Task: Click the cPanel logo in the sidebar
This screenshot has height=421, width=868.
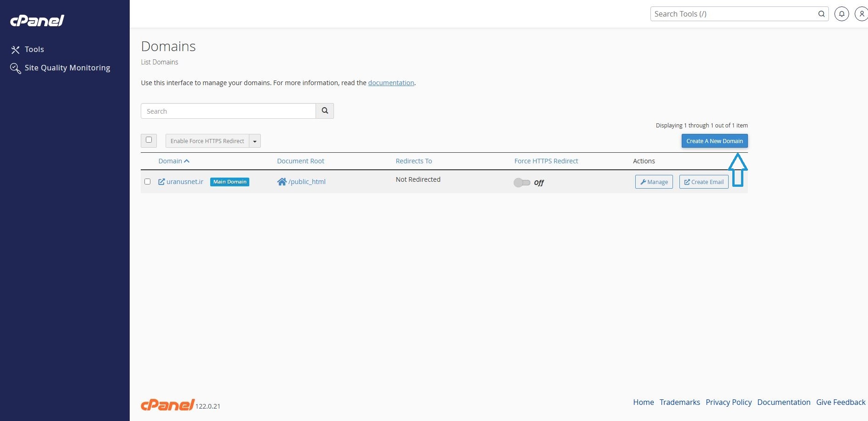Action: pyautogui.click(x=37, y=21)
